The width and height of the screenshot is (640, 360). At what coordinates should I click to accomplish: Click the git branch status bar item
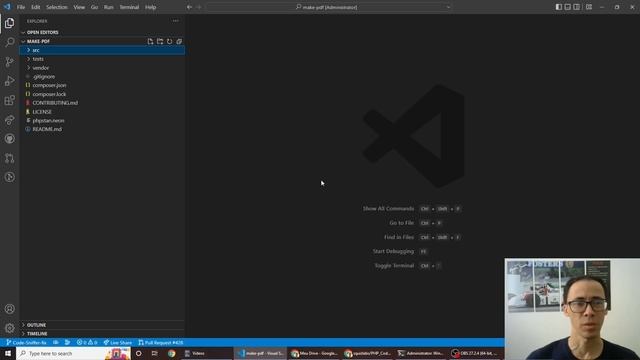point(27,342)
